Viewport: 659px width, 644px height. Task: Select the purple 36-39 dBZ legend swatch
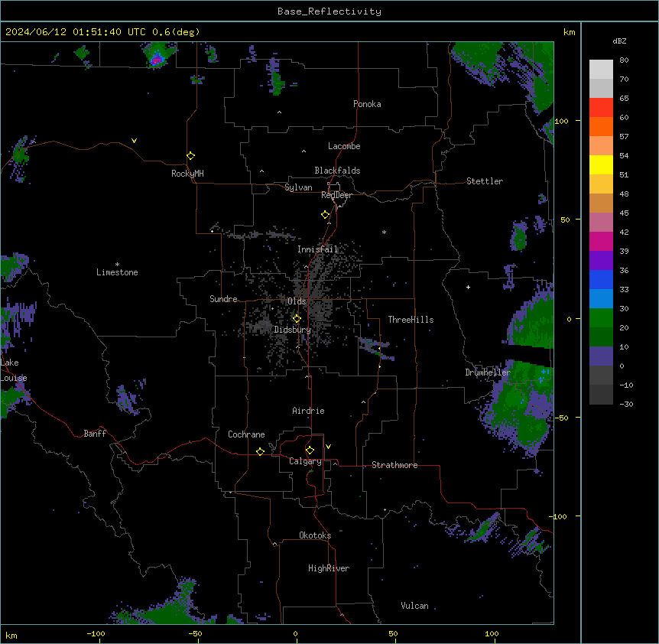(601, 260)
